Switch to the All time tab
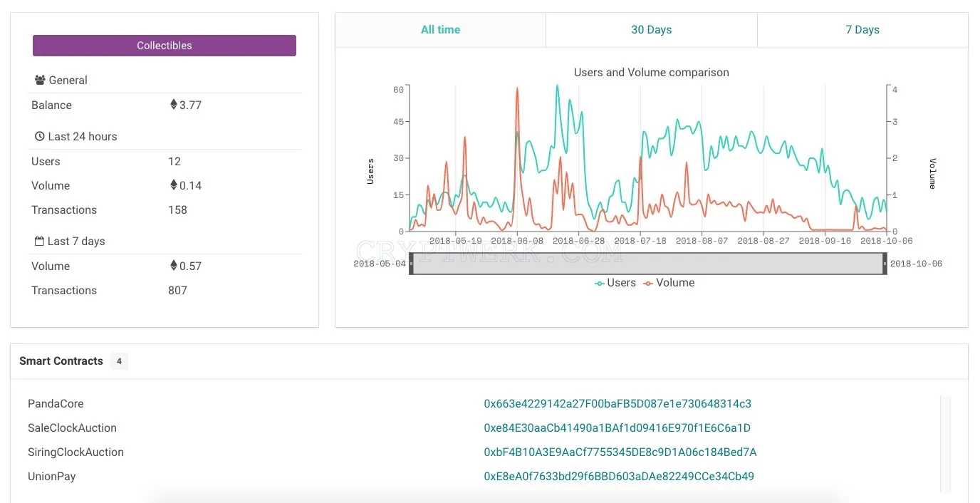The image size is (980, 503). [x=440, y=30]
